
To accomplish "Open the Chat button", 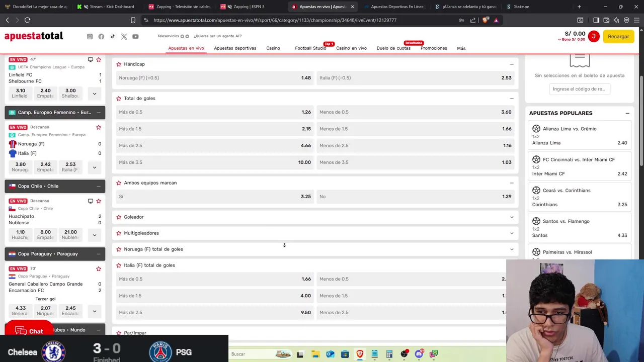I will coord(29,330).
